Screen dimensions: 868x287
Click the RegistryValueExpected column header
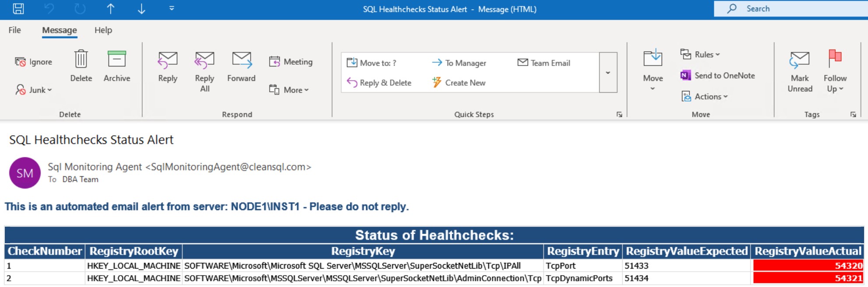[686, 251]
